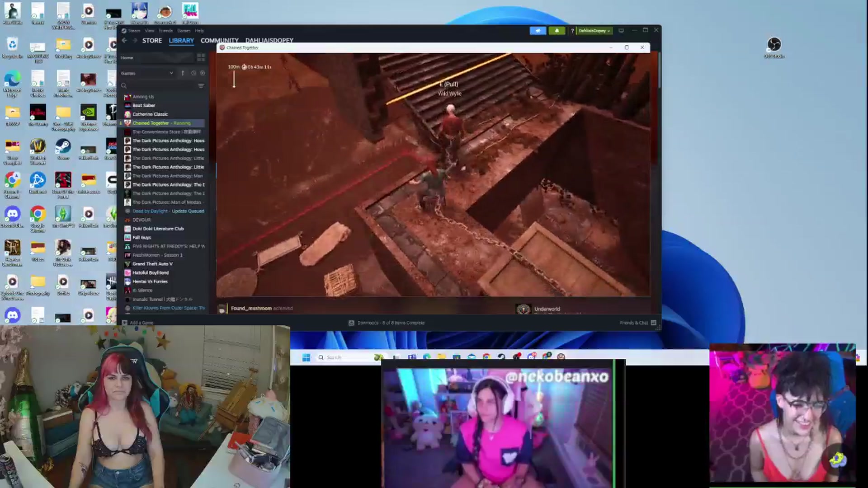Viewport: 868px width, 488px height.
Task: Select The Convenience Store in game list
Action: 166,132
